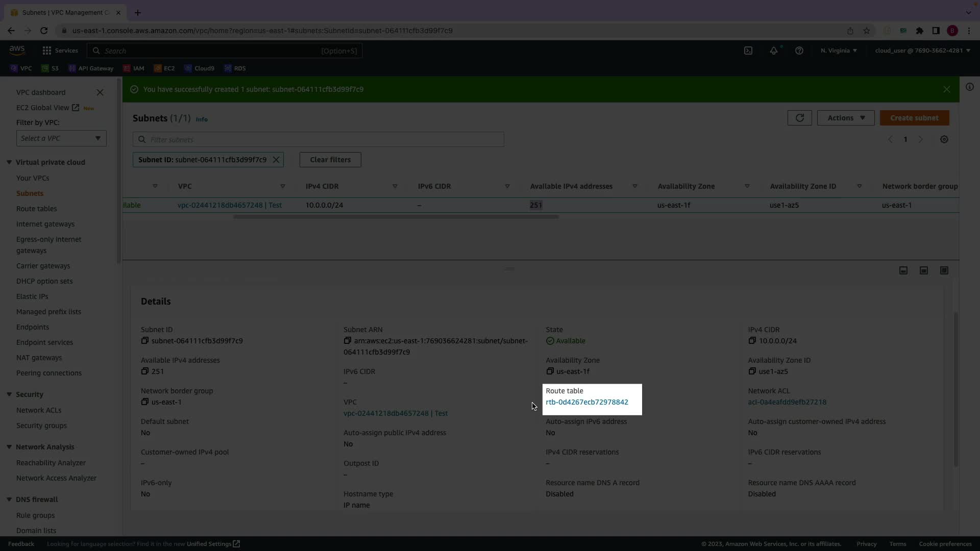980x551 pixels.
Task: Dismiss the green success banner
Action: [946, 89]
